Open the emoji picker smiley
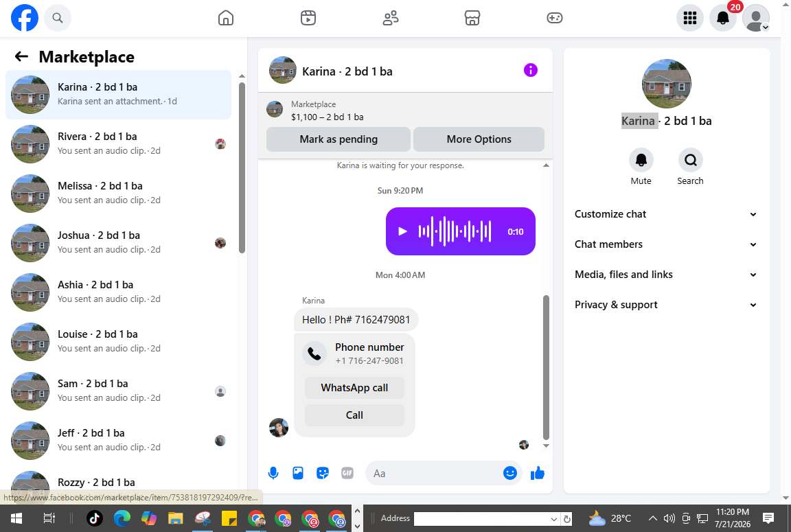This screenshot has width=791, height=532. [x=510, y=473]
